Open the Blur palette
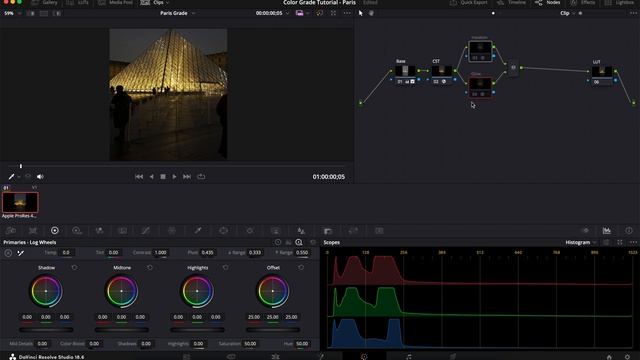 pos(301,231)
